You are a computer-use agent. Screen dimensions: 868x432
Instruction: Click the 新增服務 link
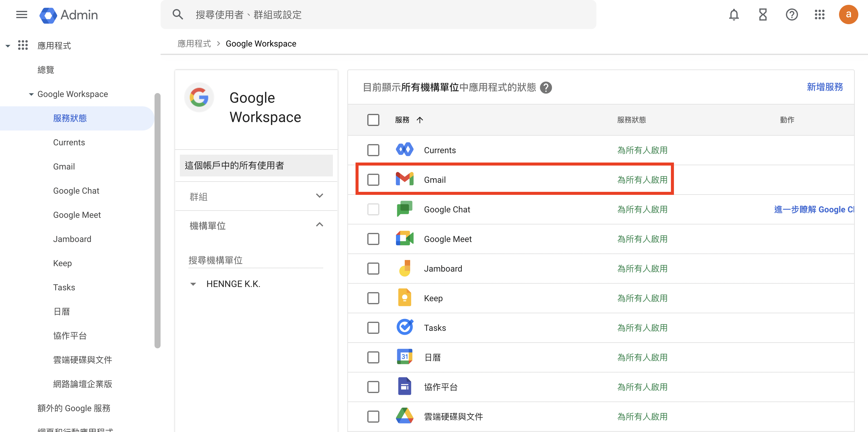click(825, 87)
